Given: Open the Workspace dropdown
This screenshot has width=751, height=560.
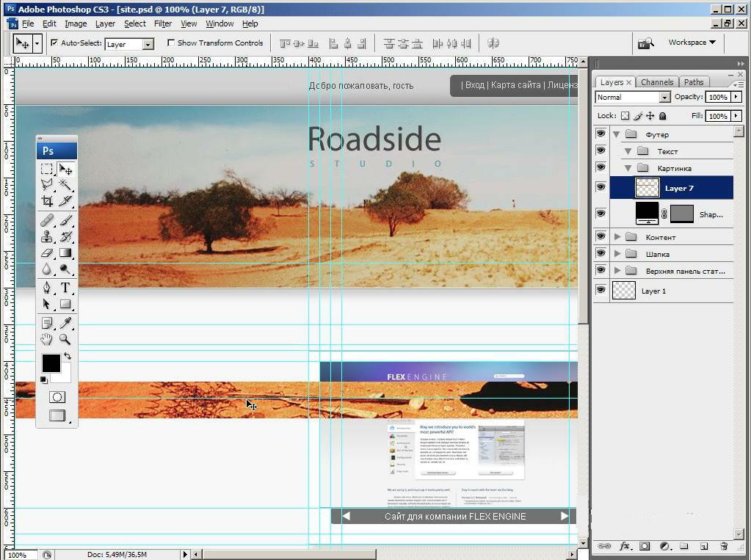Looking at the screenshot, I should (x=692, y=42).
